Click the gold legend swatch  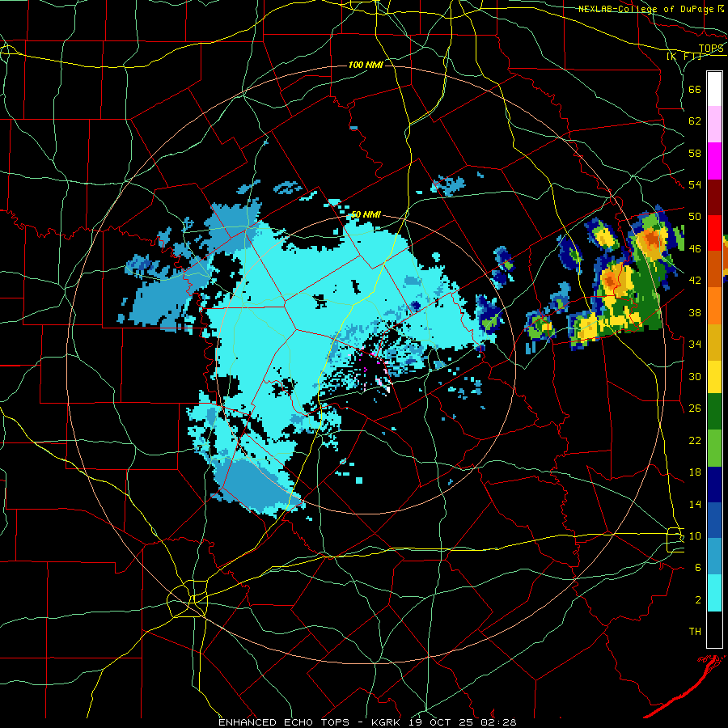714,342
